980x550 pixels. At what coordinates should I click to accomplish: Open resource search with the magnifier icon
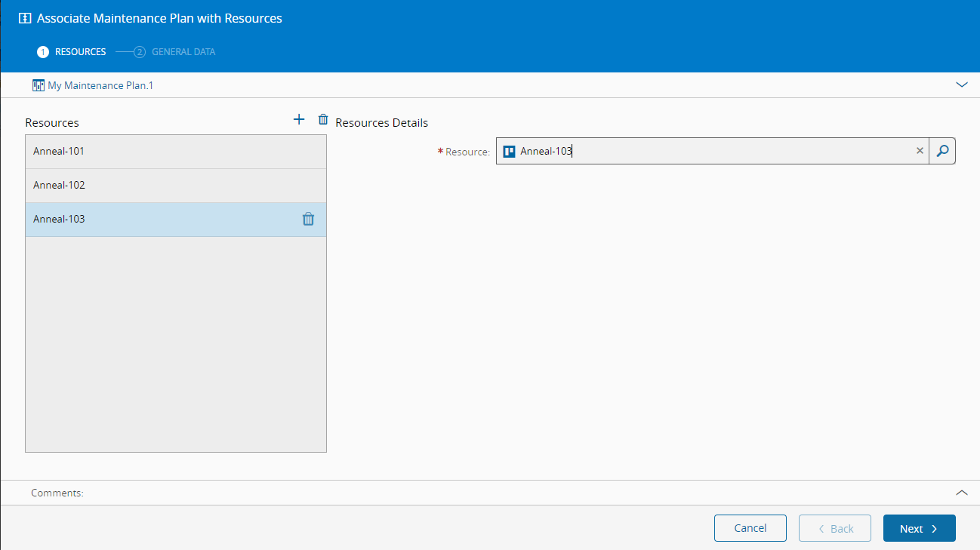pyautogui.click(x=942, y=151)
